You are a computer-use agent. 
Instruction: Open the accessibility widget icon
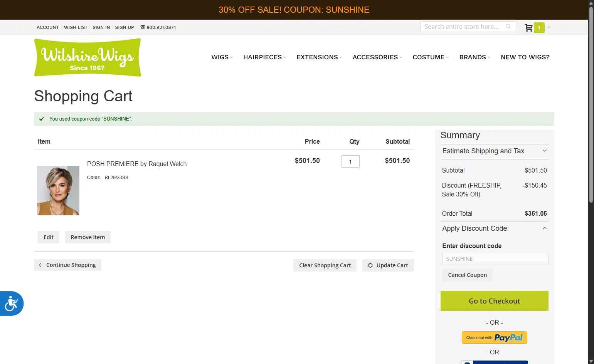(x=12, y=304)
